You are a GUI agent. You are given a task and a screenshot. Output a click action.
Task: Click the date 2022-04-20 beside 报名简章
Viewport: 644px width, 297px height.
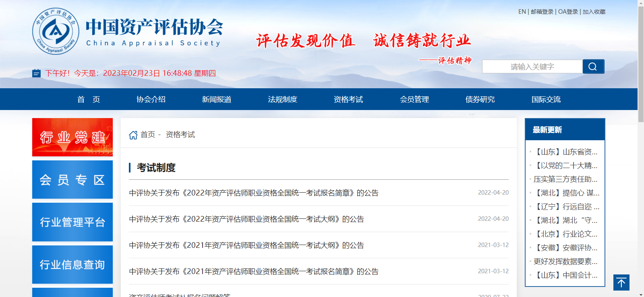pos(493,193)
